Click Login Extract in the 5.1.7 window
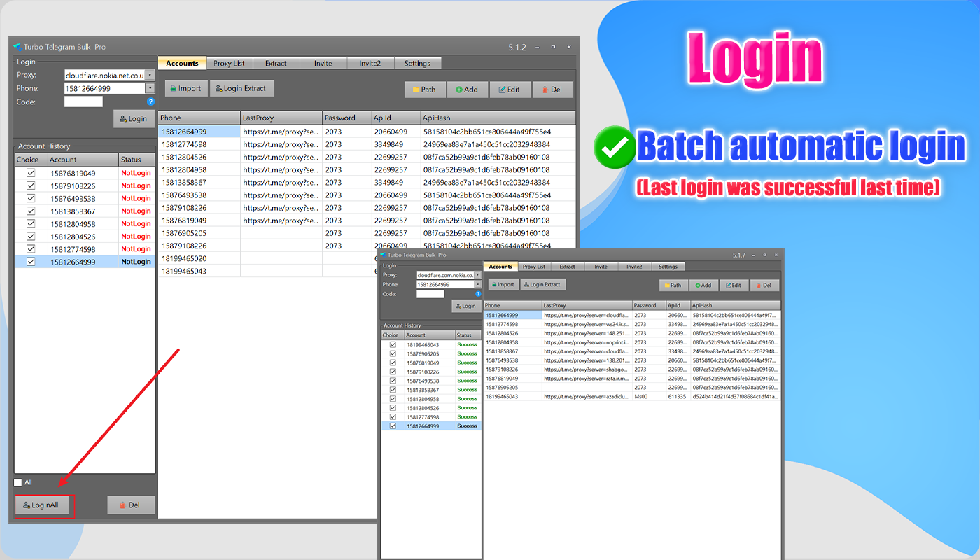 click(542, 285)
